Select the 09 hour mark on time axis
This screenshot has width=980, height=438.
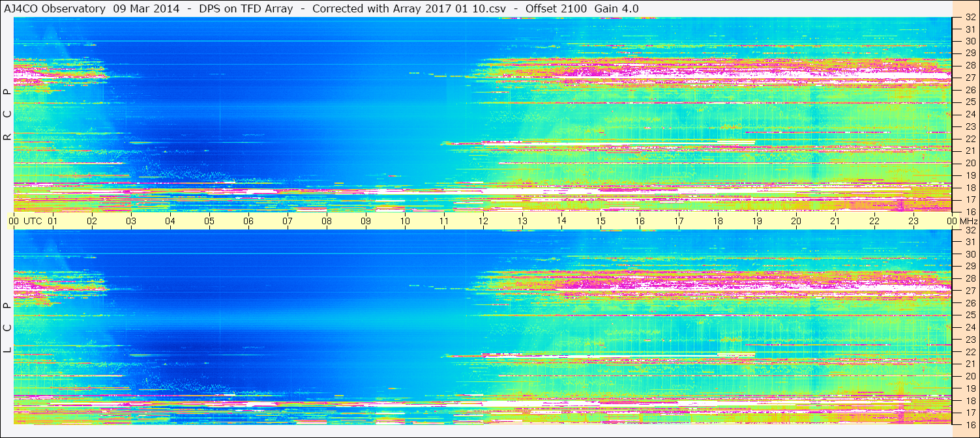click(x=366, y=221)
